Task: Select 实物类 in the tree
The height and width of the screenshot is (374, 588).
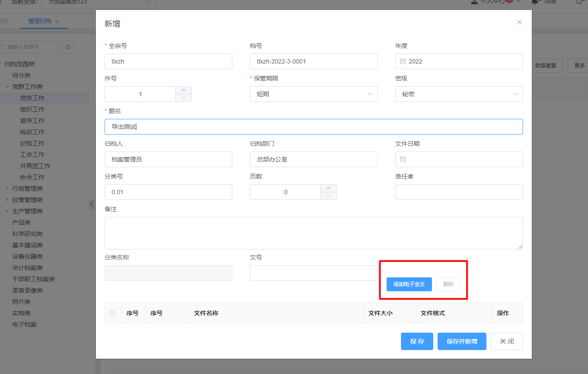Action: pyautogui.click(x=21, y=313)
